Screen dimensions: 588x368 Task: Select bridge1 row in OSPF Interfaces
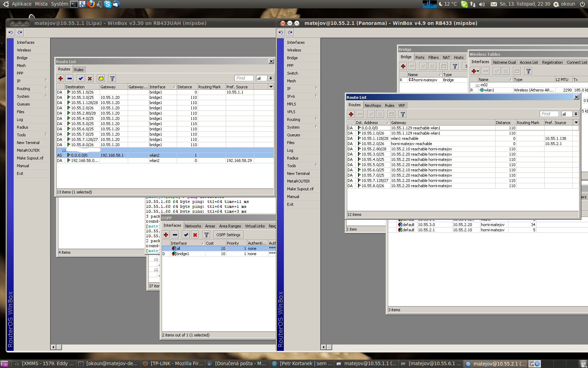[x=219, y=254]
